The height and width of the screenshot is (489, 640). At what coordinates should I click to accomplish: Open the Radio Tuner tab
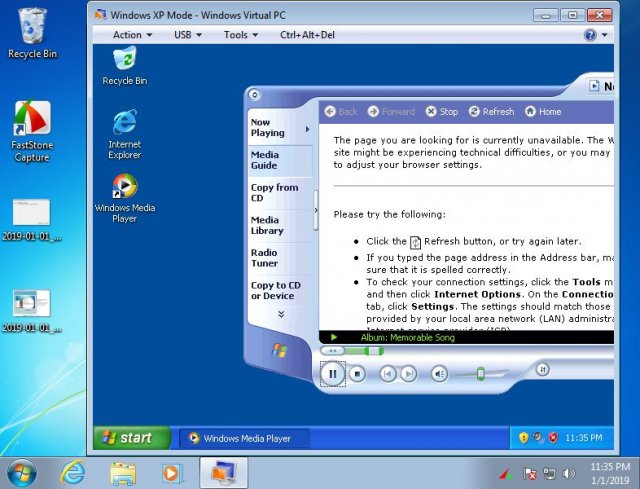[265, 258]
